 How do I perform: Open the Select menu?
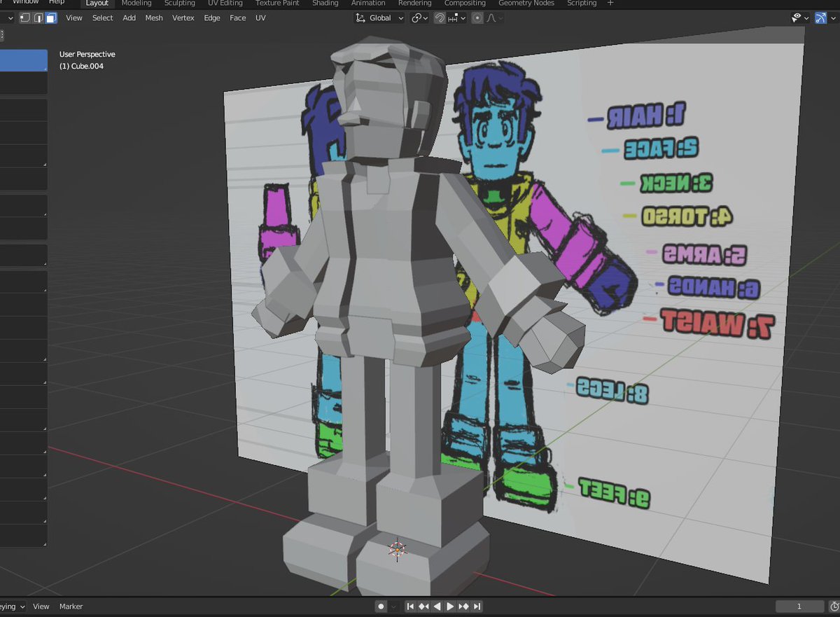102,18
